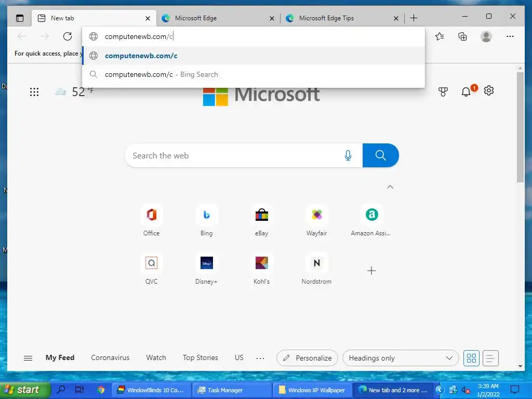Image resolution: width=532 pixels, height=399 pixels.
Task: Expand the Headings only dropdown
Action: tap(401, 358)
